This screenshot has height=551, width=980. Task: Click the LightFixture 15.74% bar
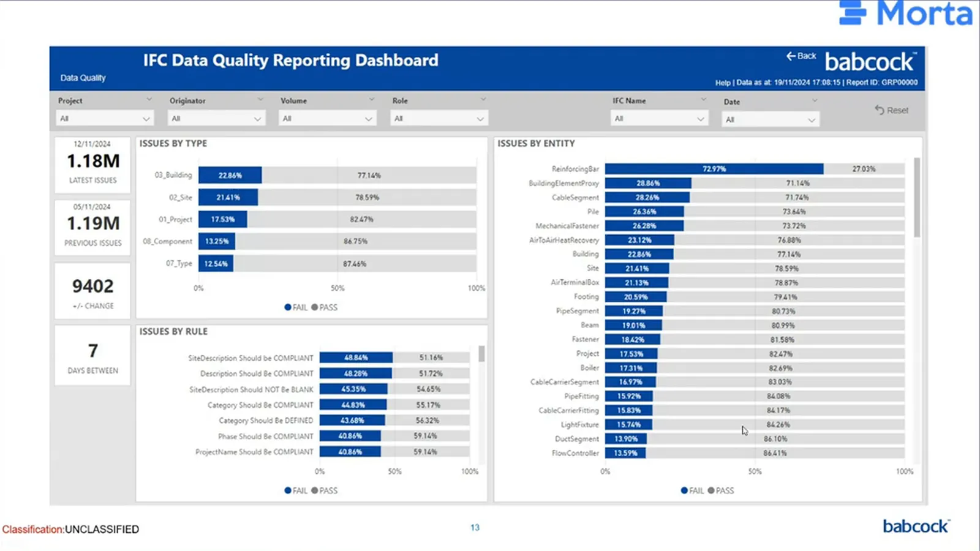pos(628,425)
